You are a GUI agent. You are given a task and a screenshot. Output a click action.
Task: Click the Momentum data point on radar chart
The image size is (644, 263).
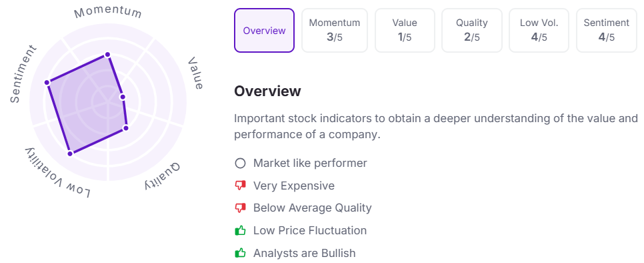point(107,54)
